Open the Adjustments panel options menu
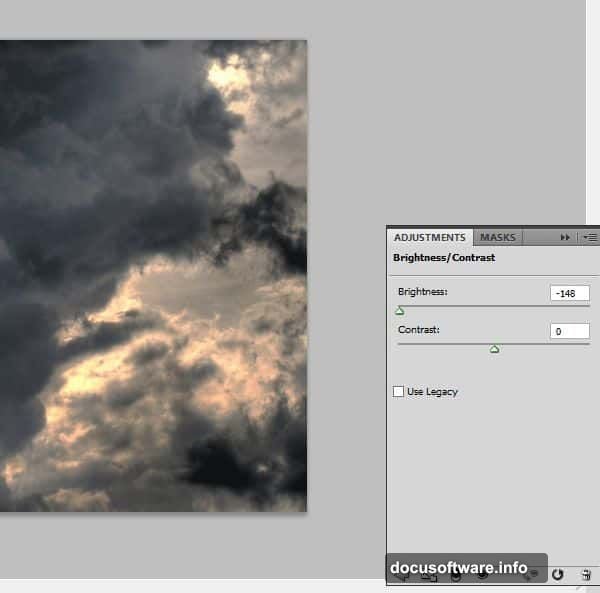The height and width of the screenshot is (593, 600). (589, 238)
